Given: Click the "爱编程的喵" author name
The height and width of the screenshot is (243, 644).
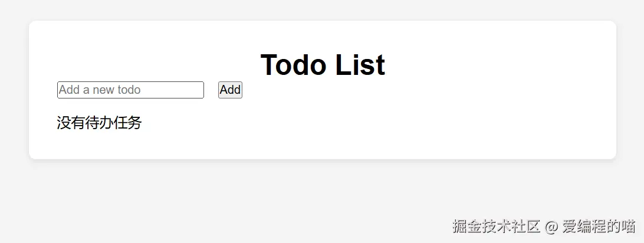Looking at the screenshot, I should (599, 226).
